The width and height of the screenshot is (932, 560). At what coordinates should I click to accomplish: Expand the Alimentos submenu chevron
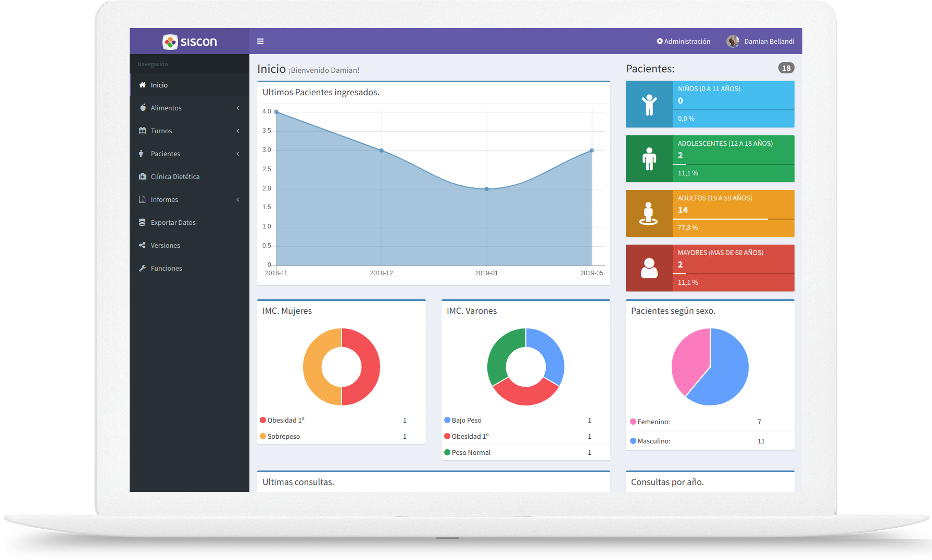pos(238,108)
